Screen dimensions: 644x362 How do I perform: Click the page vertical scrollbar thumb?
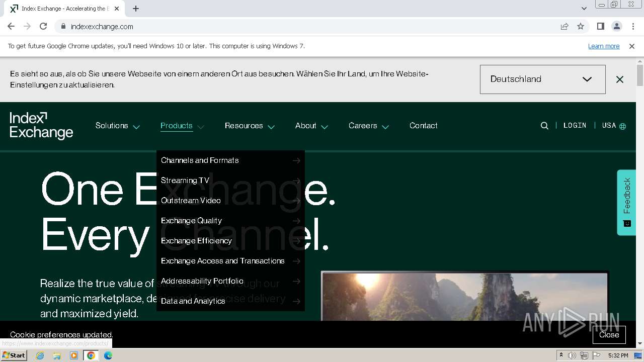640,75
